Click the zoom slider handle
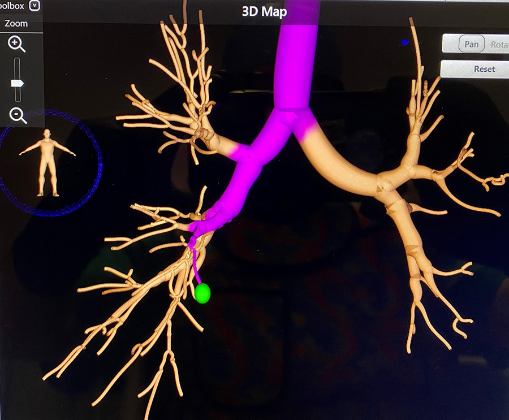Image resolution: width=509 pixels, height=420 pixels. click(18, 83)
